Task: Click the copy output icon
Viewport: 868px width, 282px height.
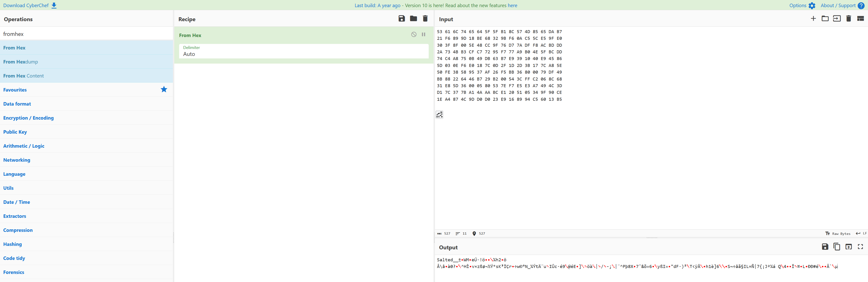Action: (837, 247)
